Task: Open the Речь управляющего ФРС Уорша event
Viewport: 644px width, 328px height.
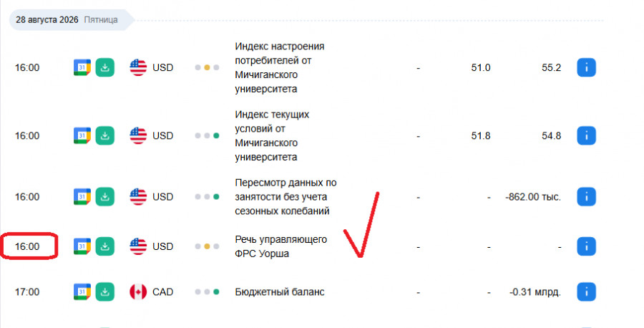Action: [281, 246]
